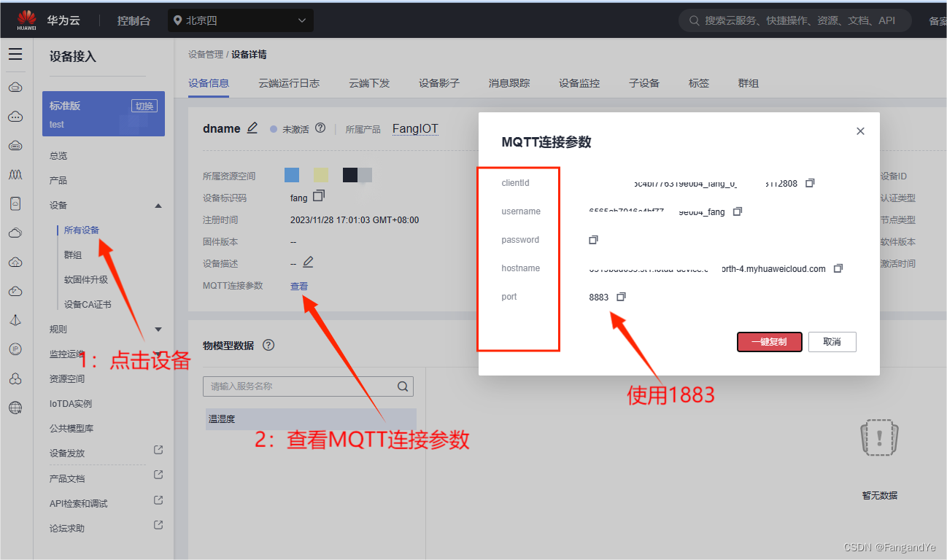This screenshot has width=947, height=560.
Task: Click the circled IP rail icon
Action: [15, 349]
